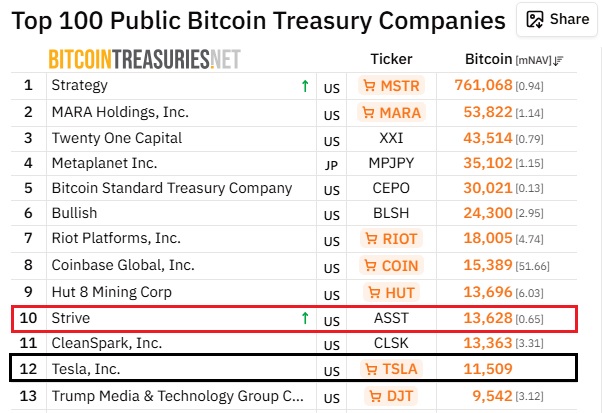Click the COIN cart ticker badge

(391, 265)
